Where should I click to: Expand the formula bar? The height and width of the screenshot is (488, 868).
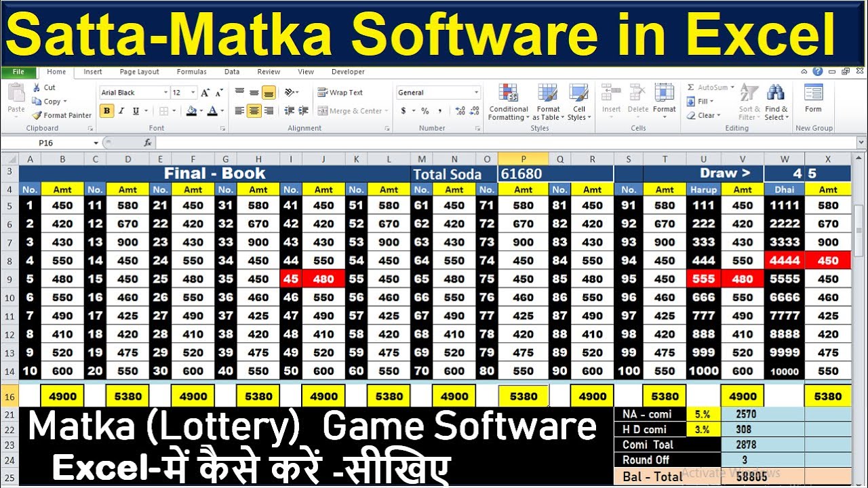point(861,143)
